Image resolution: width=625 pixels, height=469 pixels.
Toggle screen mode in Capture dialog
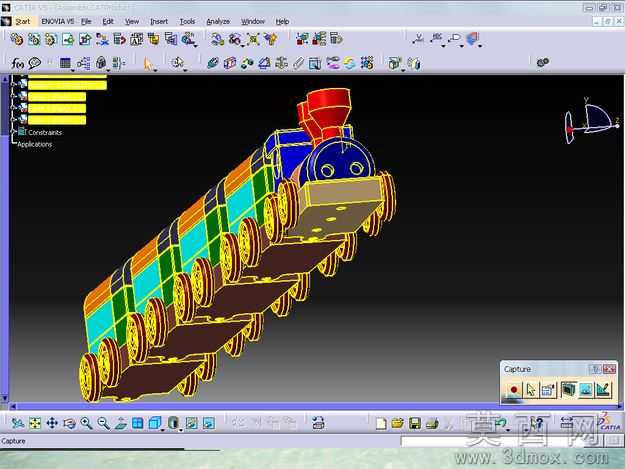569,390
